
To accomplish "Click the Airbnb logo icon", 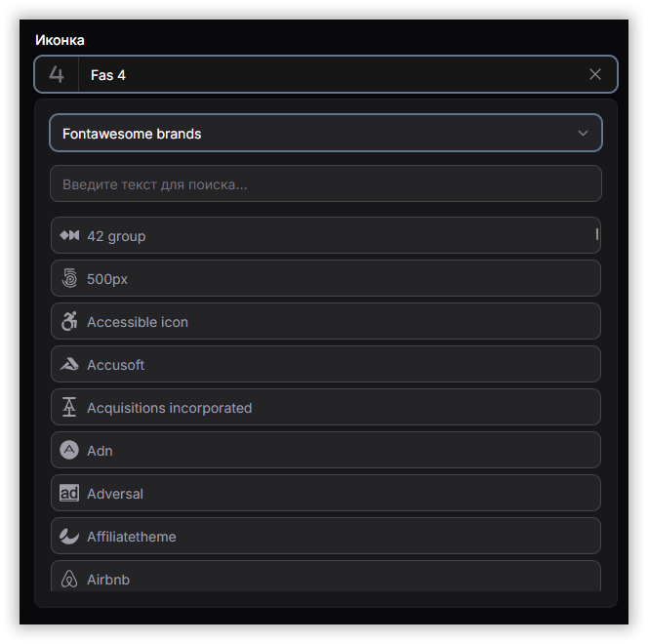I will [69, 580].
